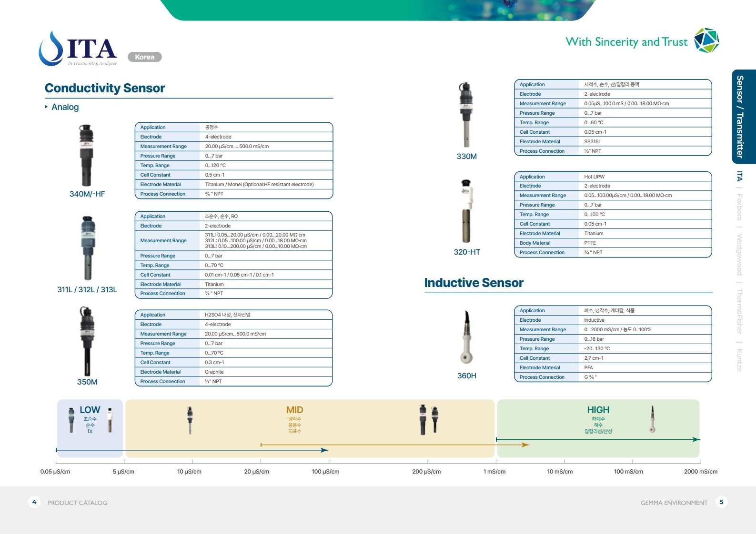
Task: Click the 2.7 cm-1 cell constant value
Action: point(594,358)
